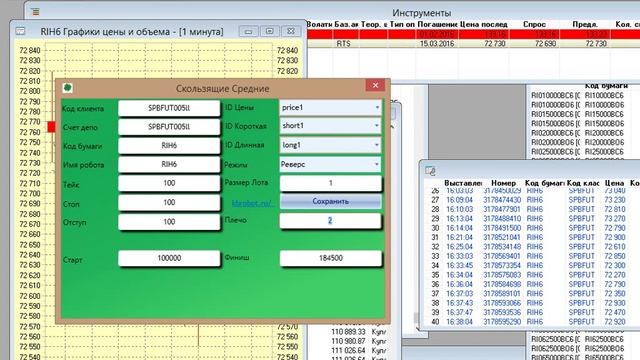Open the ID Короткая dropdown showing short1
Viewport: 640px width, 360px height.
click(330, 126)
